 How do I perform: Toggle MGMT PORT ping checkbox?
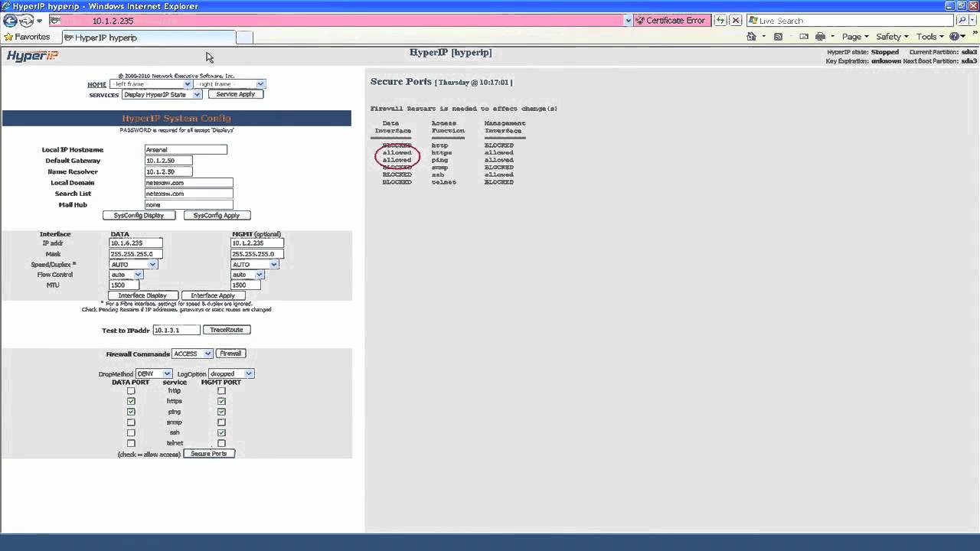pyautogui.click(x=221, y=412)
